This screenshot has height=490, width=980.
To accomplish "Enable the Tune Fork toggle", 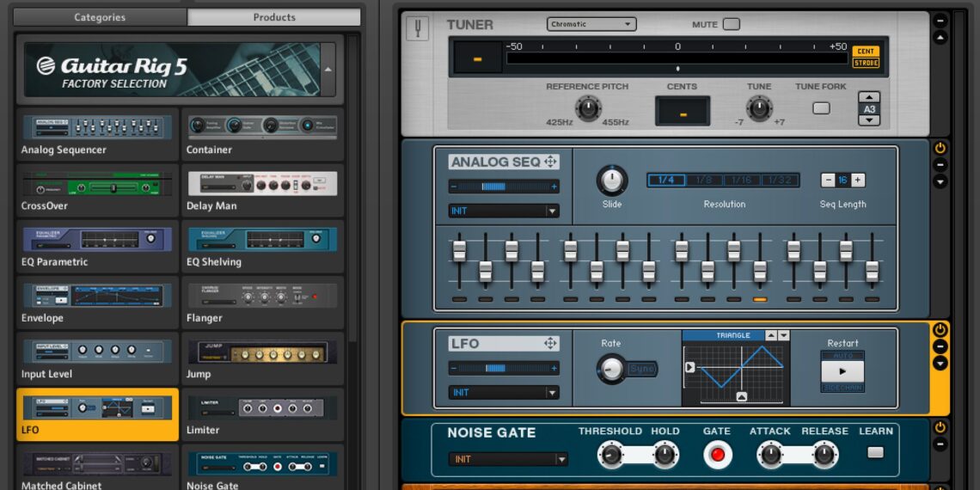I will (x=821, y=108).
